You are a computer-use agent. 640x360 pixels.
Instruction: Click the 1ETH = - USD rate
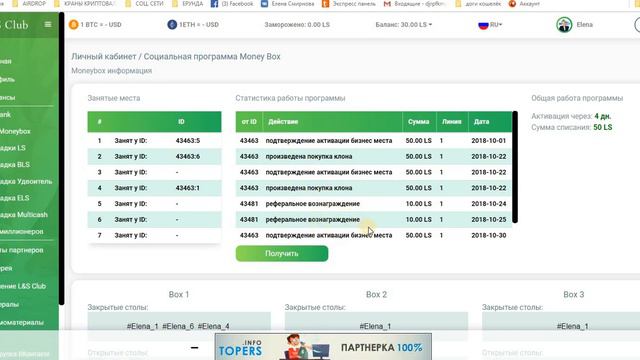(x=199, y=24)
